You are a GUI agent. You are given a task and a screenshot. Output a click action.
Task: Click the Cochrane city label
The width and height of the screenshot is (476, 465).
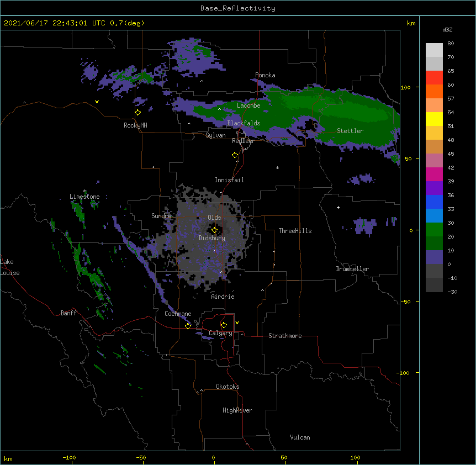(x=178, y=314)
